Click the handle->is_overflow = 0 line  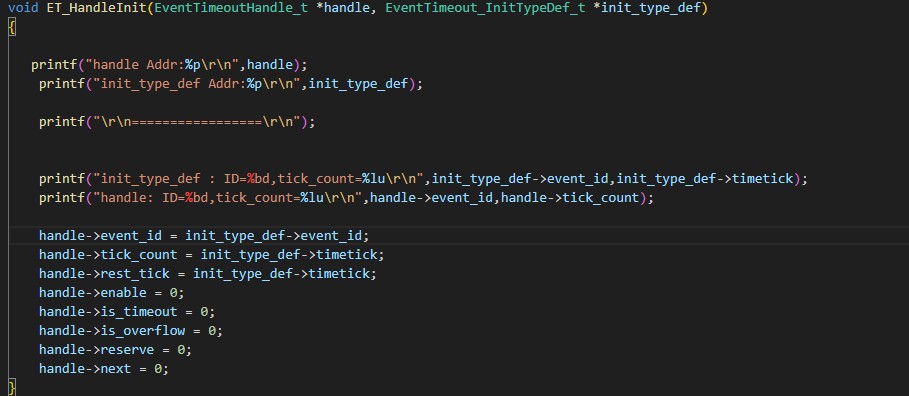(130, 331)
